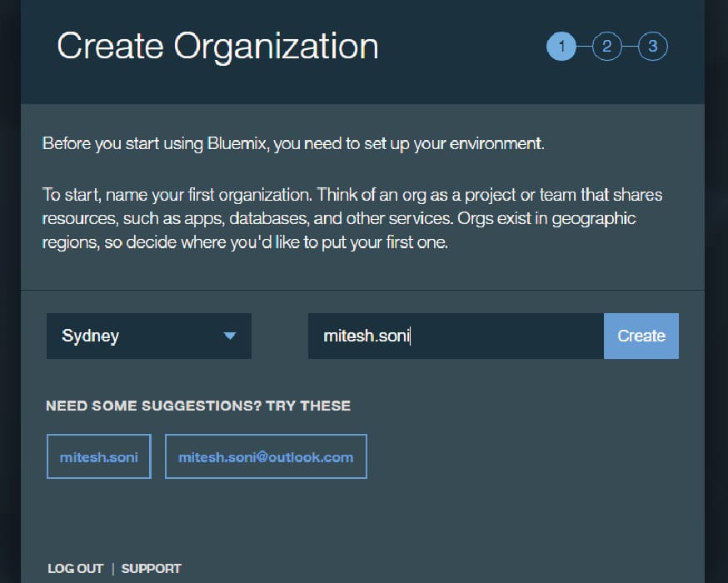Click the Need Some Suggestions label
Image resolution: width=728 pixels, height=583 pixels.
click(x=198, y=406)
